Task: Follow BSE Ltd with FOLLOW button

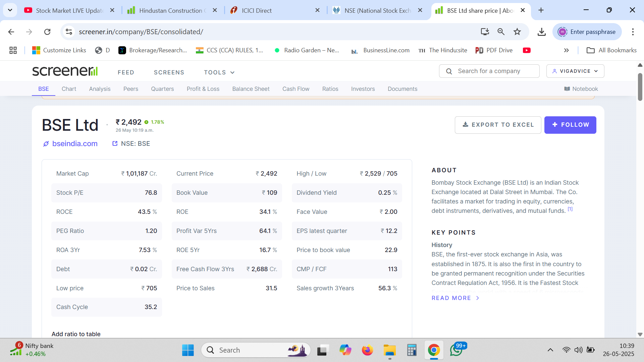Action: point(570,125)
